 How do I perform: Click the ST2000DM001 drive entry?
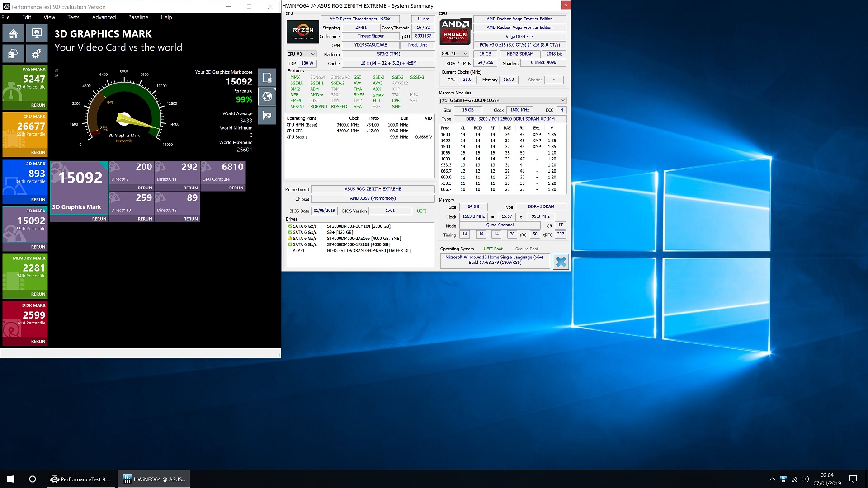pyautogui.click(x=360, y=226)
